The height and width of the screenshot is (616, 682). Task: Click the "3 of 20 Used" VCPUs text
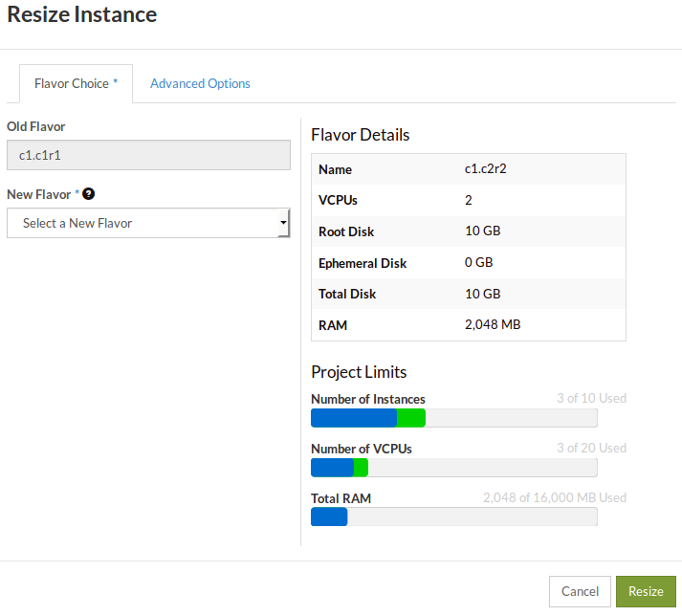[x=591, y=448]
